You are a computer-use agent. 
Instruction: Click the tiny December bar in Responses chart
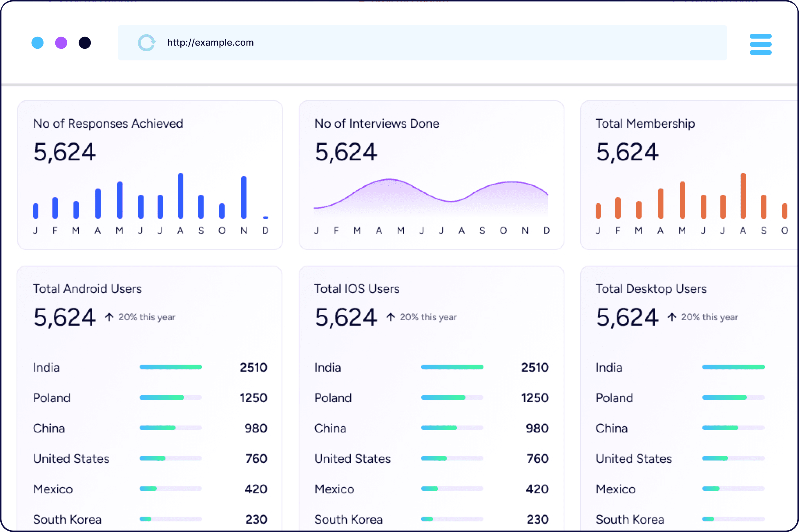[x=266, y=218]
